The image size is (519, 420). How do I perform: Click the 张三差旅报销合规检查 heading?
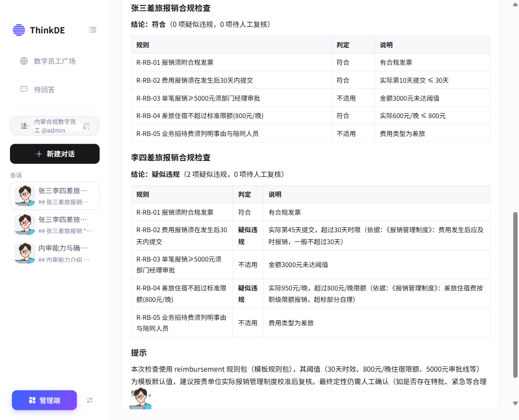(171, 8)
